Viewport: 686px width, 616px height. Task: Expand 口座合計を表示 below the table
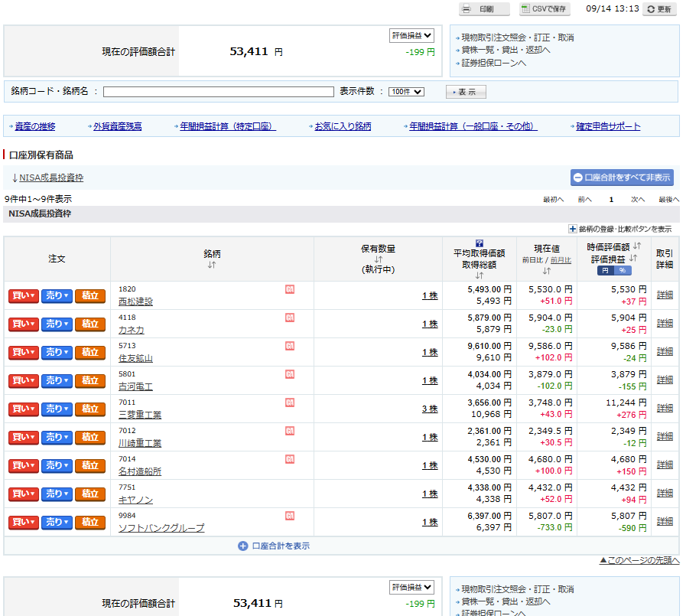pos(274,546)
